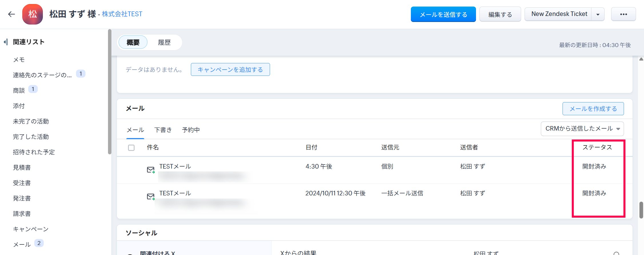Switch to the 履歴 tab
The width and height of the screenshot is (644, 255).
click(x=164, y=42)
